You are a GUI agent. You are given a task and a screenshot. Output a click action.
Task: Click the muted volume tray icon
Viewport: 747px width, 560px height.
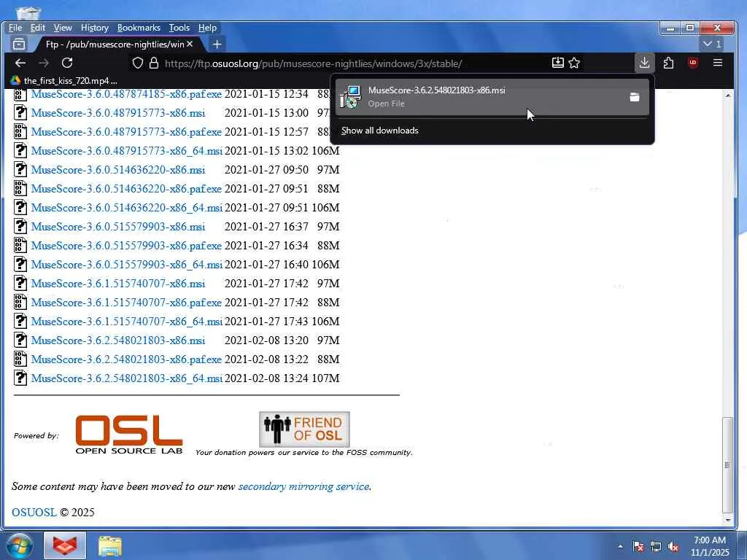point(673,547)
